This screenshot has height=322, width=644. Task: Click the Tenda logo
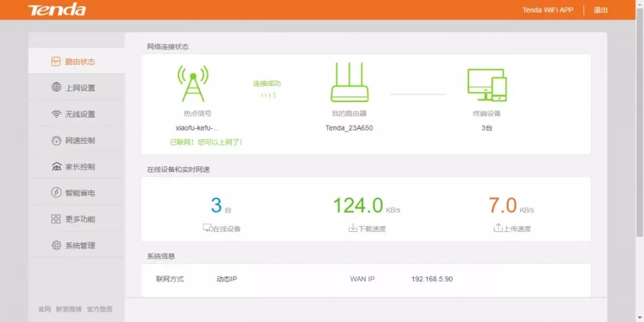57,10
